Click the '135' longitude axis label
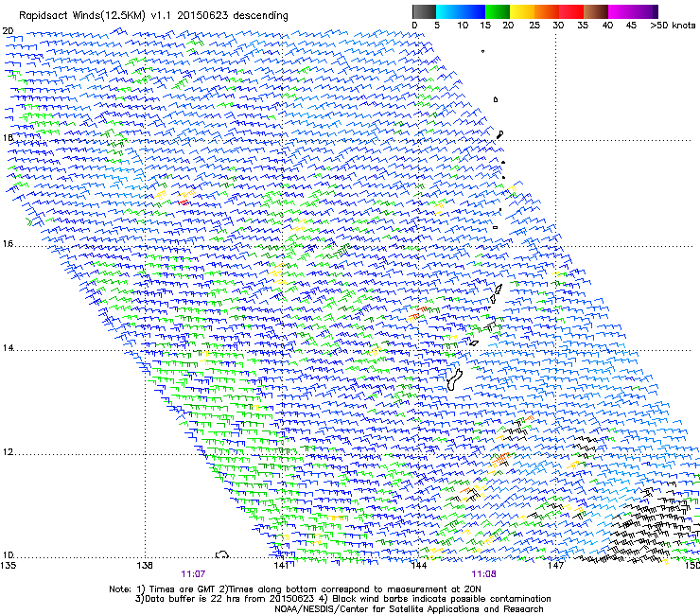 click(8, 566)
